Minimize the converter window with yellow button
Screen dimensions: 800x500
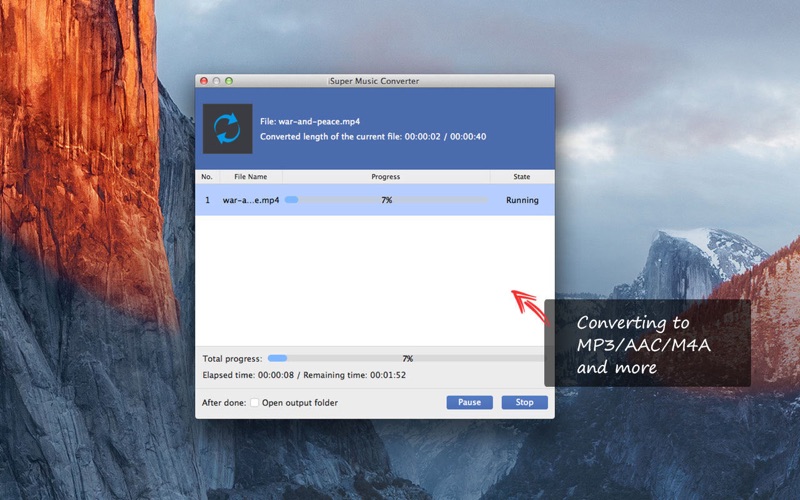point(216,80)
